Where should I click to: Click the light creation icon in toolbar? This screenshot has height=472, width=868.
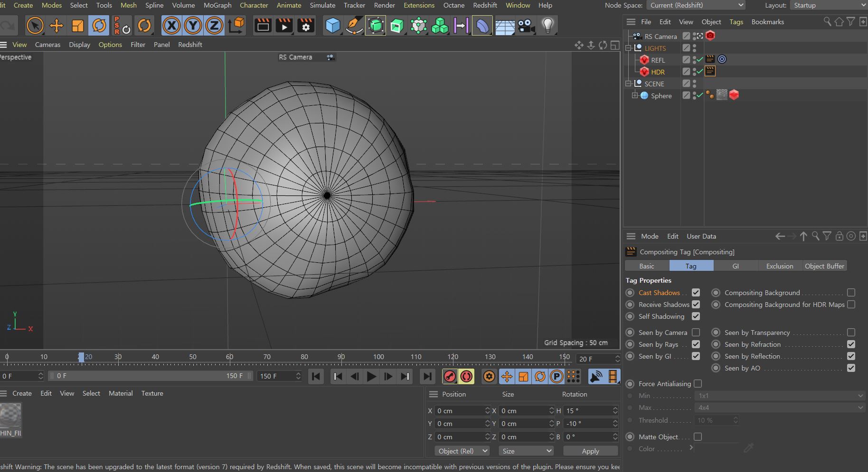[548, 26]
